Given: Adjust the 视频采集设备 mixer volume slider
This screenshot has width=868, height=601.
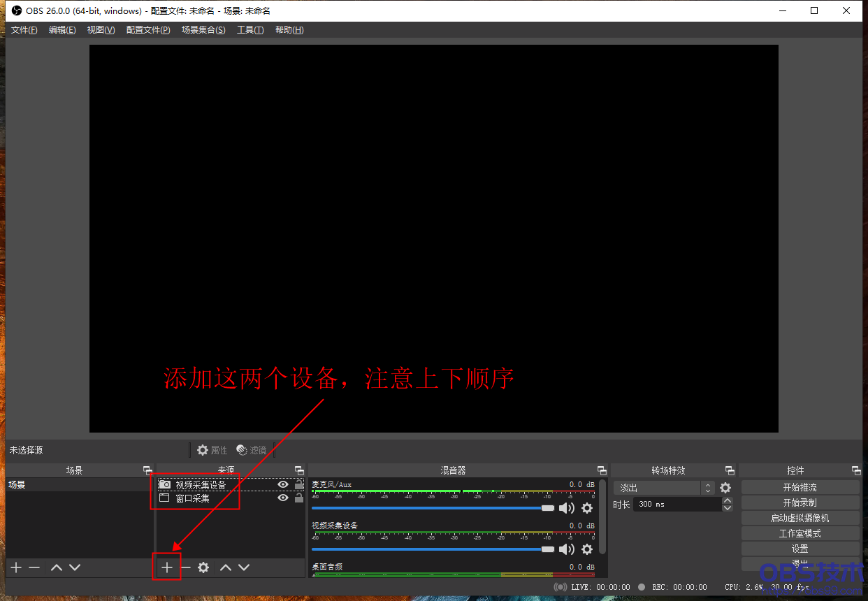Looking at the screenshot, I should [x=433, y=549].
